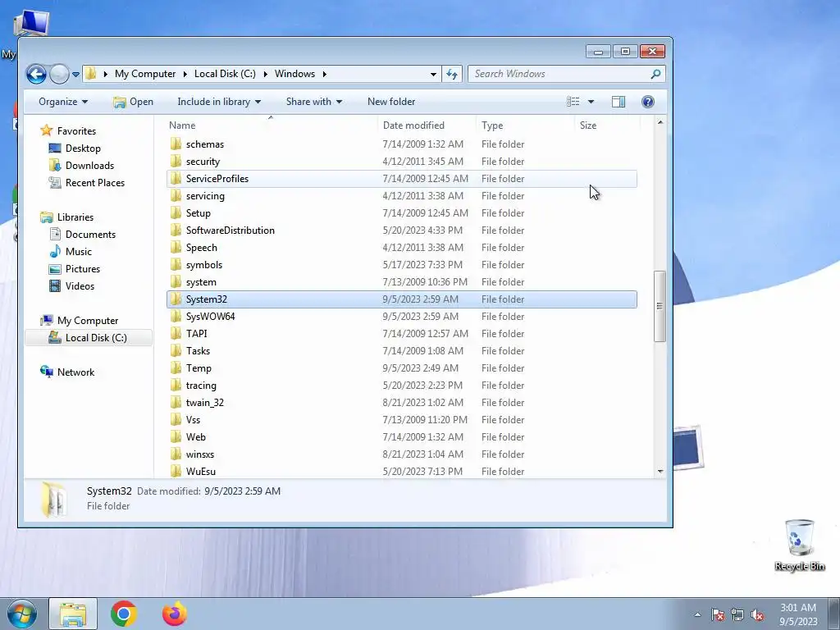Select the Tasks folder icon

pos(176,351)
